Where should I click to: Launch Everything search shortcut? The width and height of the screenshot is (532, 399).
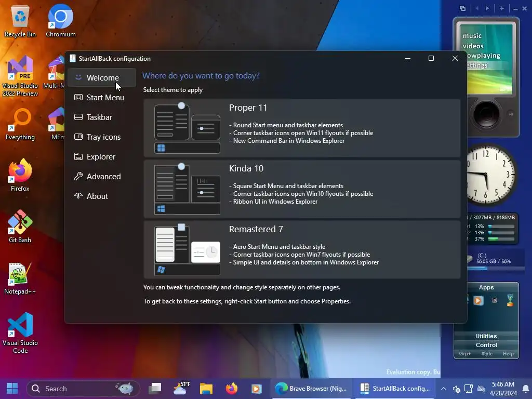[x=20, y=125]
